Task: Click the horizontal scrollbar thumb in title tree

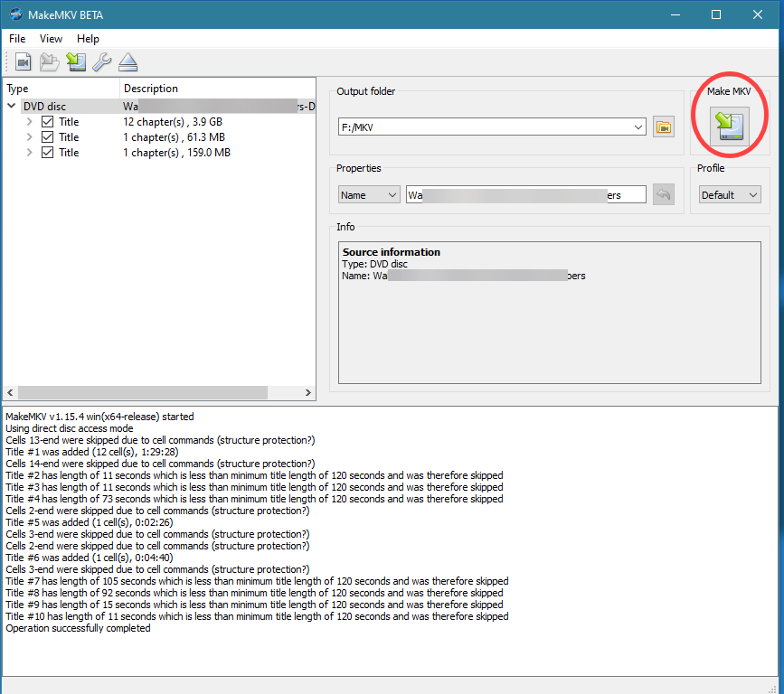Action: [143, 393]
